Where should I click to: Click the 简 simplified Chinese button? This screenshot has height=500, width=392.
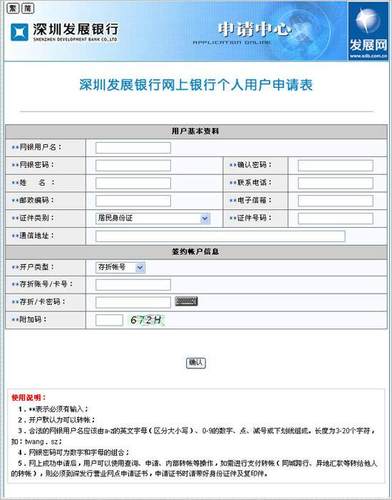[x=27, y=8]
